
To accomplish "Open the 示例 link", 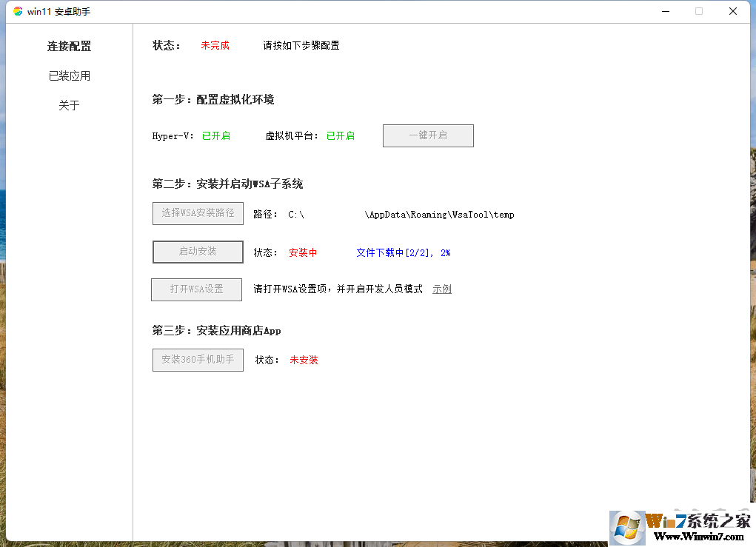I will [441, 289].
